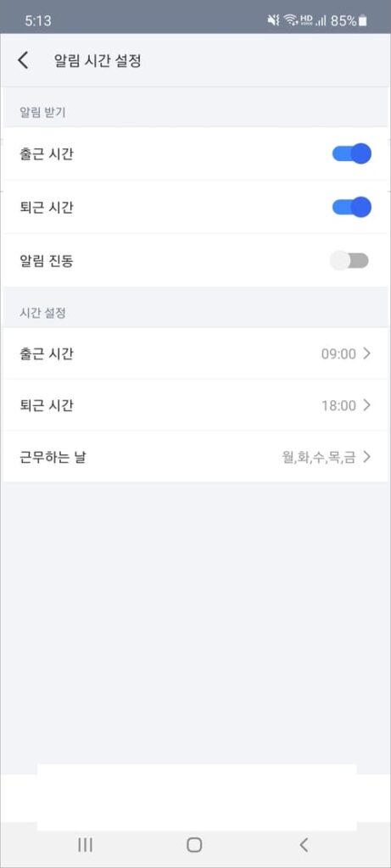Image resolution: width=391 pixels, height=868 pixels.
Task: Tap the 5:13 clock in status bar
Action: tap(37, 21)
